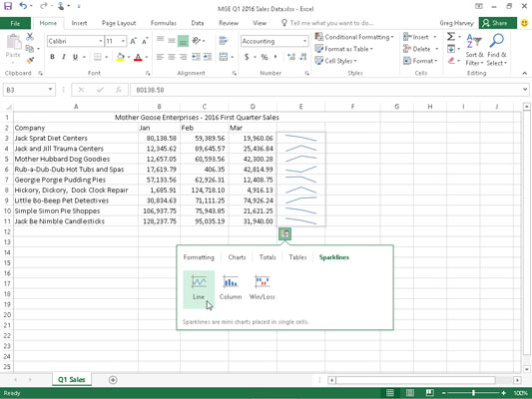Click the Save icon in the quick access toolbar
The width and height of the screenshot is (532, 399).
[x=7, y=6]
